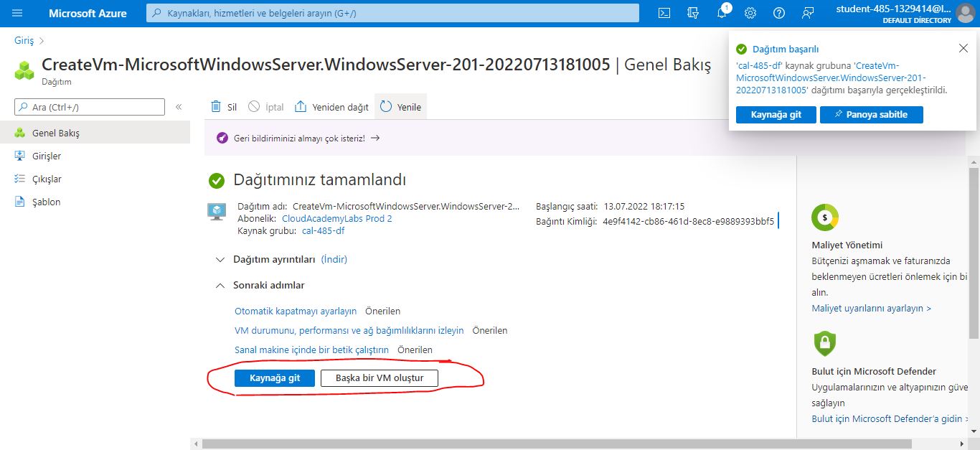The height and width of the screenshot is (450, 980).
Task: Open the notifications bell
Action: [722, 13]
